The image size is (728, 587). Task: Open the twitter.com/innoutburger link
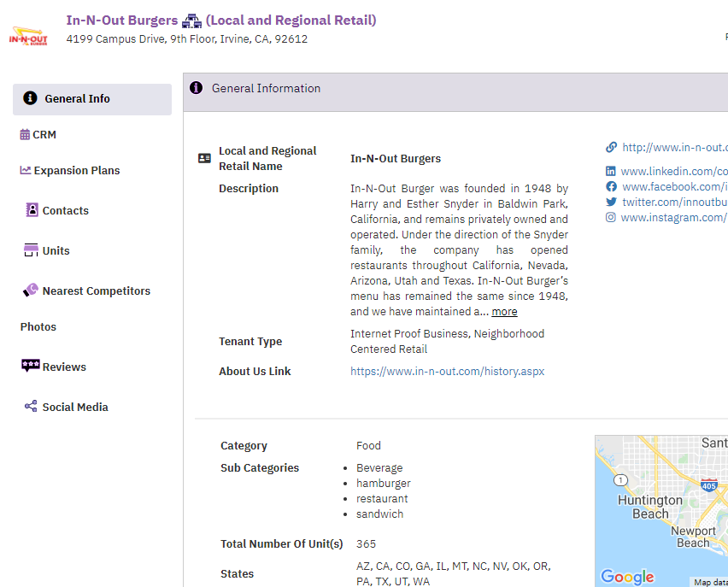tap(675, 202)
